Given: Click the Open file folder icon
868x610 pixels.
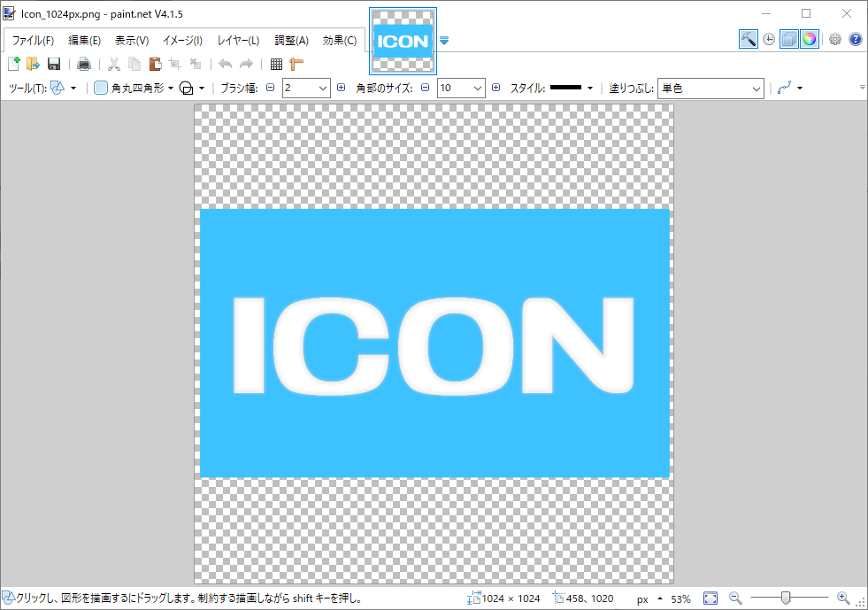Looking at the screenshot, I should [34, 64].
